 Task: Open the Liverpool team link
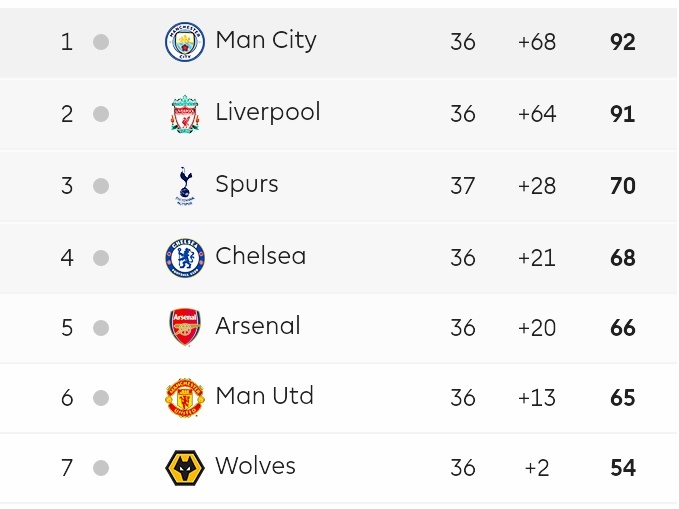(267, 112)
